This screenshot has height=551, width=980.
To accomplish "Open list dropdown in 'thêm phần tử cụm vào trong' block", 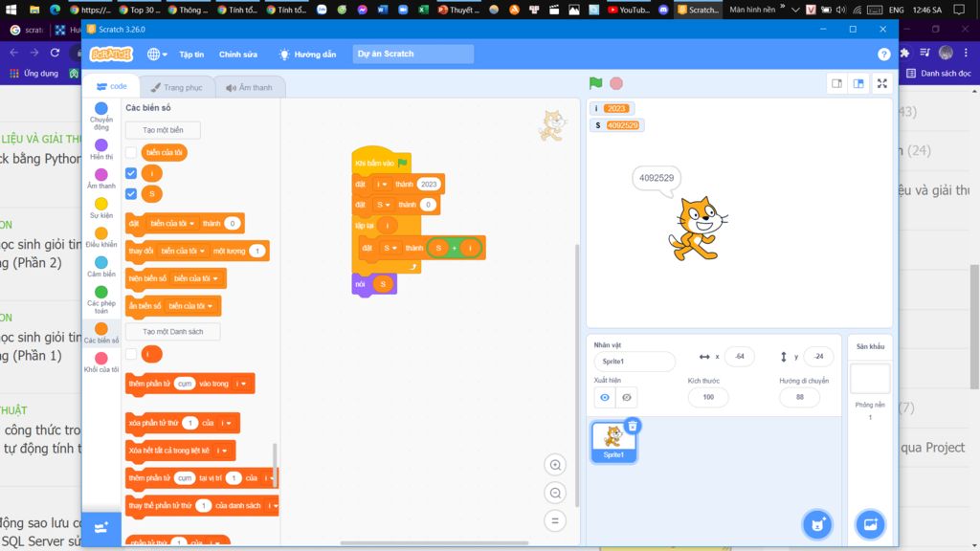I will coord(240,384).
